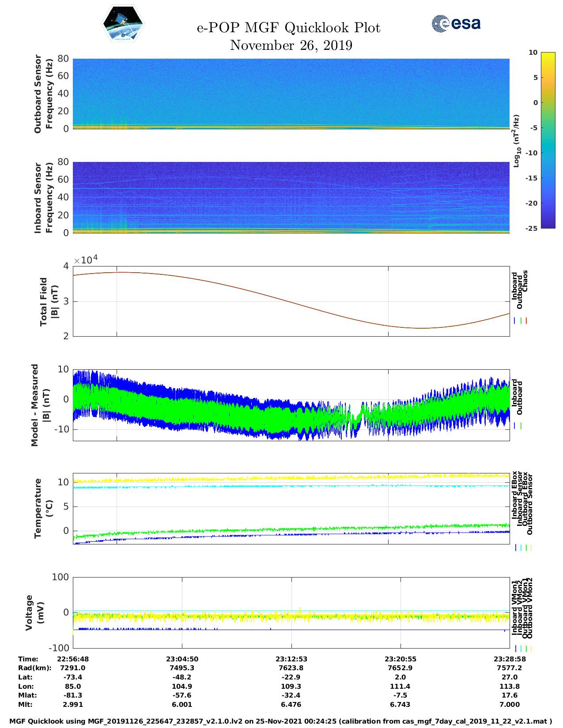This screenshot has width=563, height=728.
Task: Click the Log10 (nT²/Hz) colorbar label
Action: pyautogui.click(x=516, y=140)
